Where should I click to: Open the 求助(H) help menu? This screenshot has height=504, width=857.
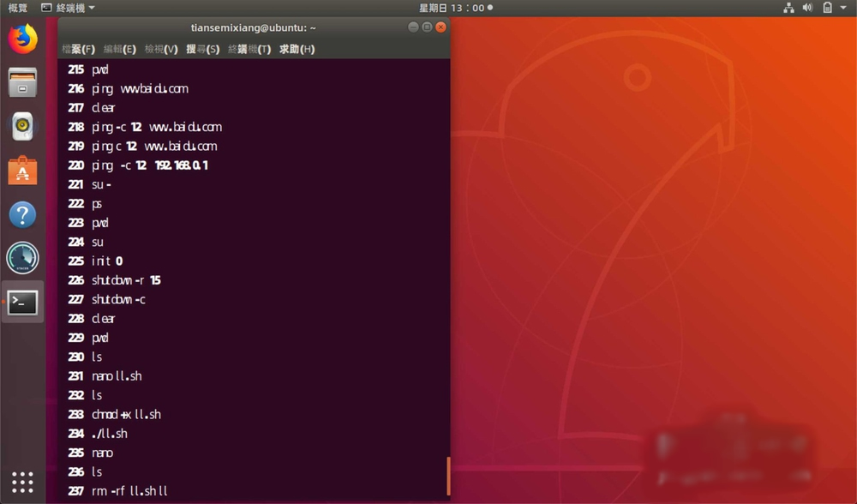[x=295, y=49]
